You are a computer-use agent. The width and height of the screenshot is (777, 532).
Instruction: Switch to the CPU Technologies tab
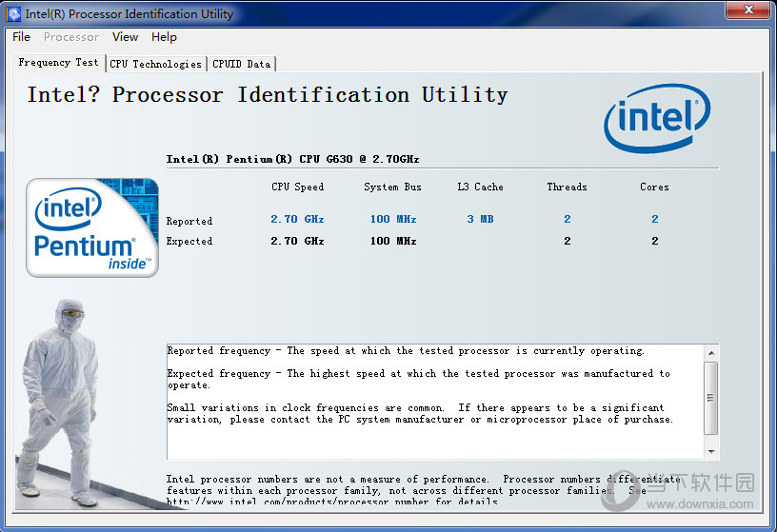tap(155, 64)
